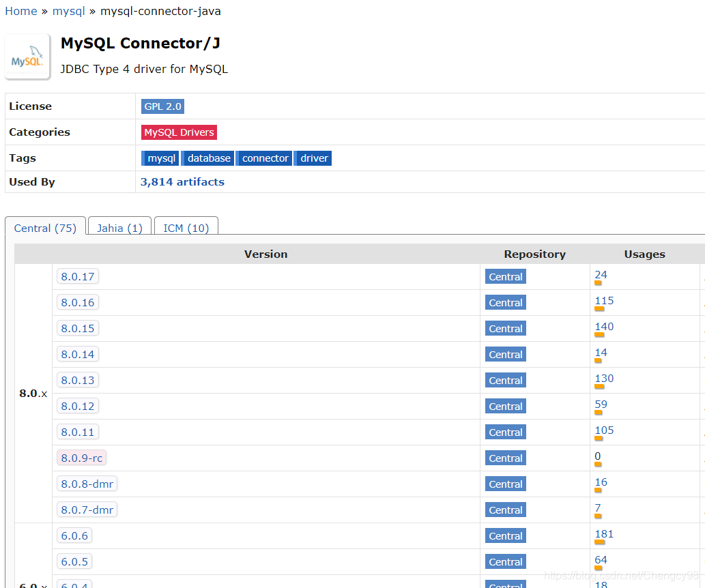Open version 8.0.16
Screen dimensions: 705x588
click(78, 303)
